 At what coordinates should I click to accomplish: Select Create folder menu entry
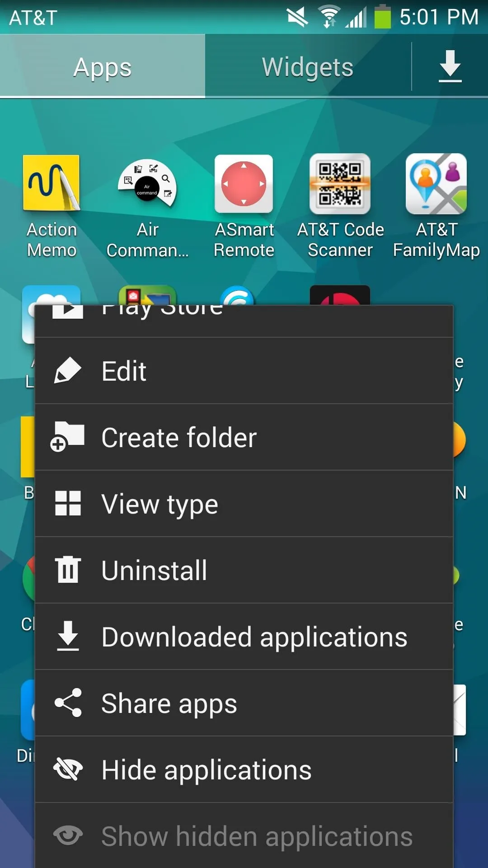[x=244, y=437]
